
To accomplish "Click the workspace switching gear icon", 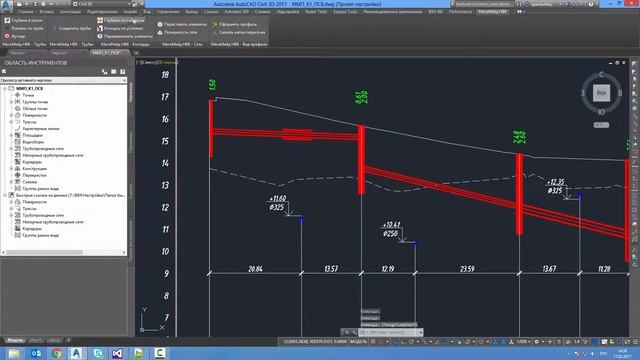I will [x=537, y=342].
